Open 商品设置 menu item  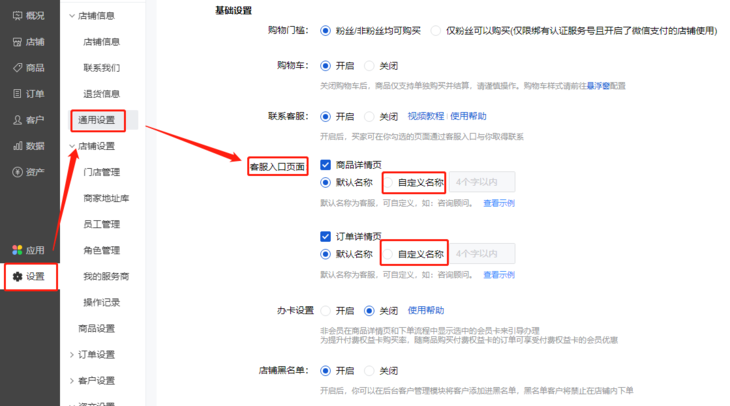96,329
